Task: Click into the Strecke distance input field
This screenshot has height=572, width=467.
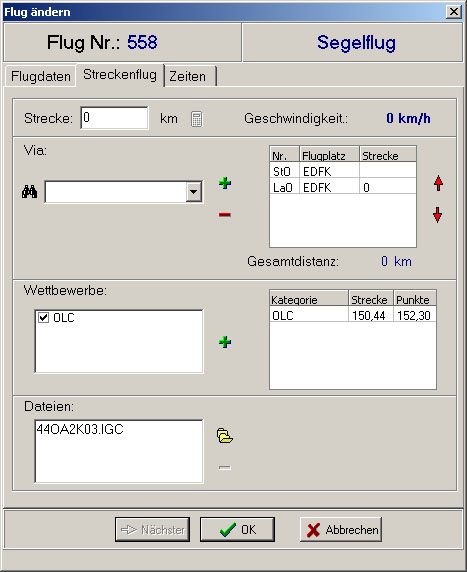Action: 115,118
